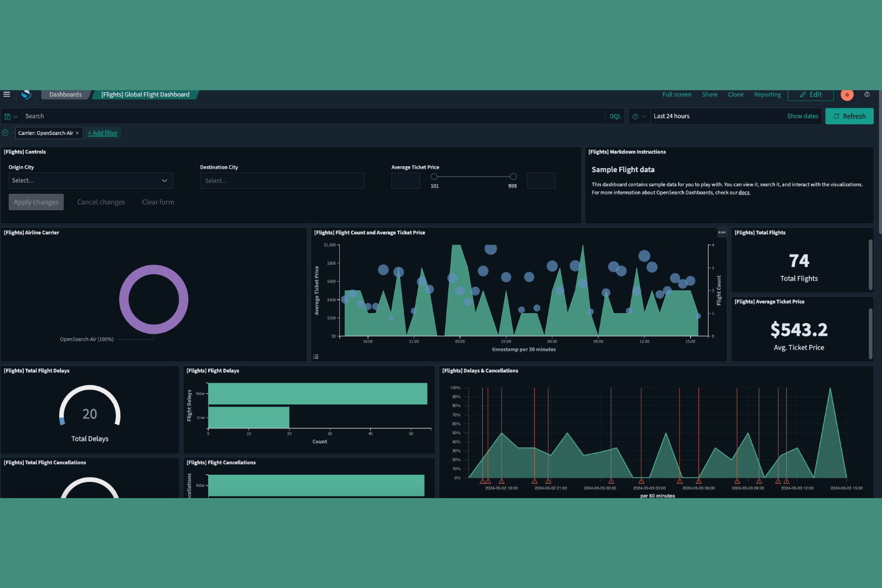Open the docs link in Sample Flight data
The height and width of the screenshot is (588, 882).
[744, 192]
